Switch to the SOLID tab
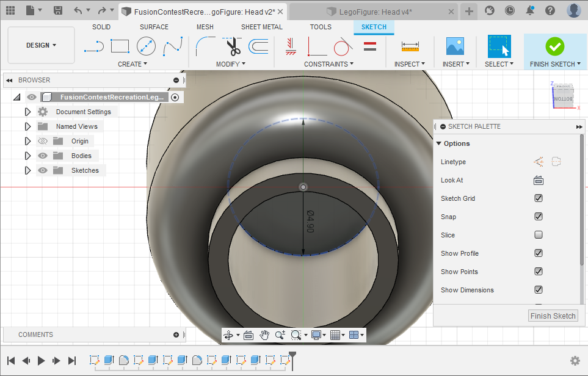This screenshot has width=588, height=376. tap(101, 27)
